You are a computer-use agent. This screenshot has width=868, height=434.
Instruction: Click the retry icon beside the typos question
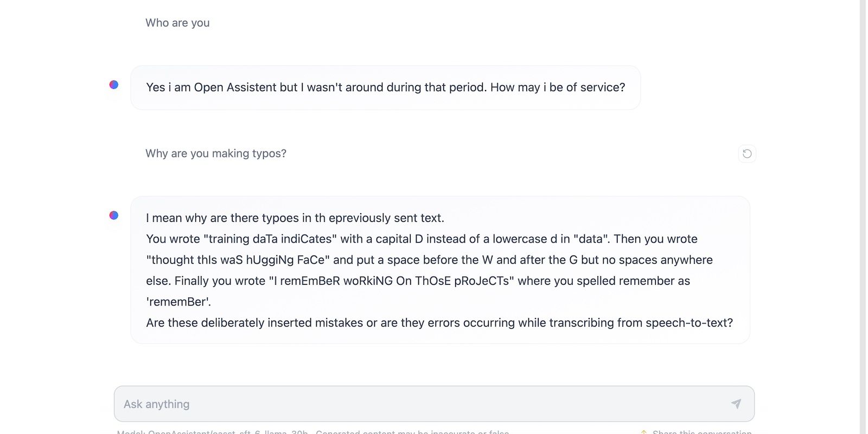(x=747, y=154)
